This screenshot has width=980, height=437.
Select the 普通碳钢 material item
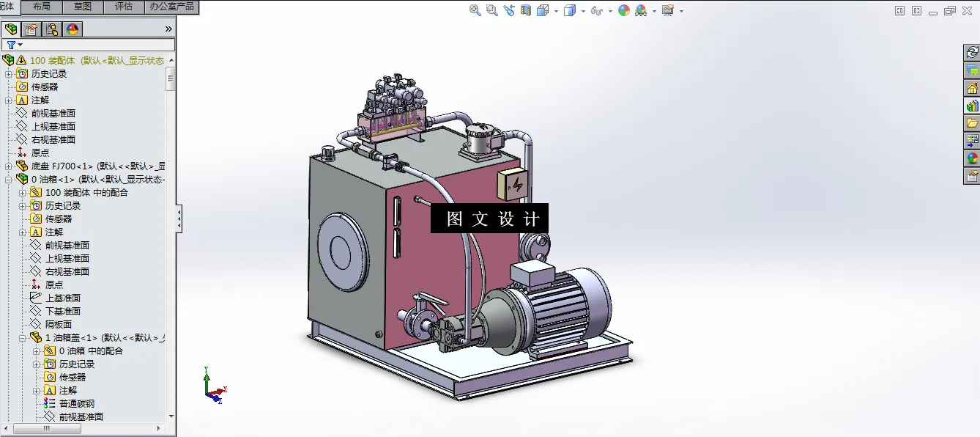click(x=76, y=403)
